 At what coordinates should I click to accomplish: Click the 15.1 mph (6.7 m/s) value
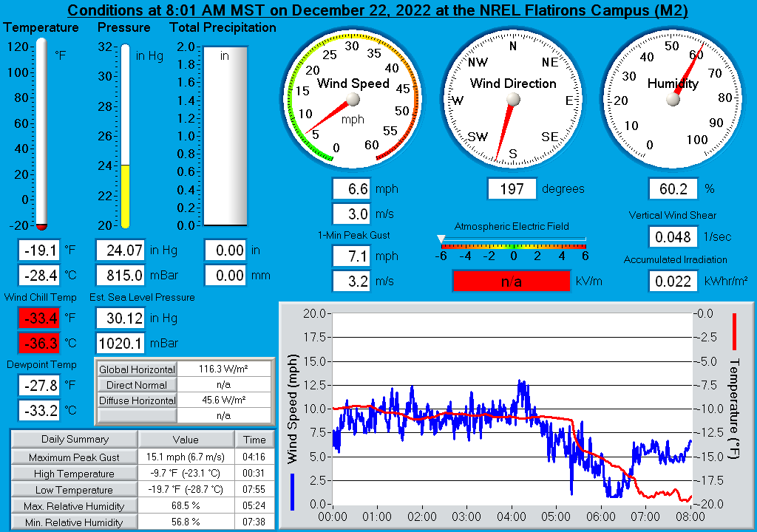(186, 457)
